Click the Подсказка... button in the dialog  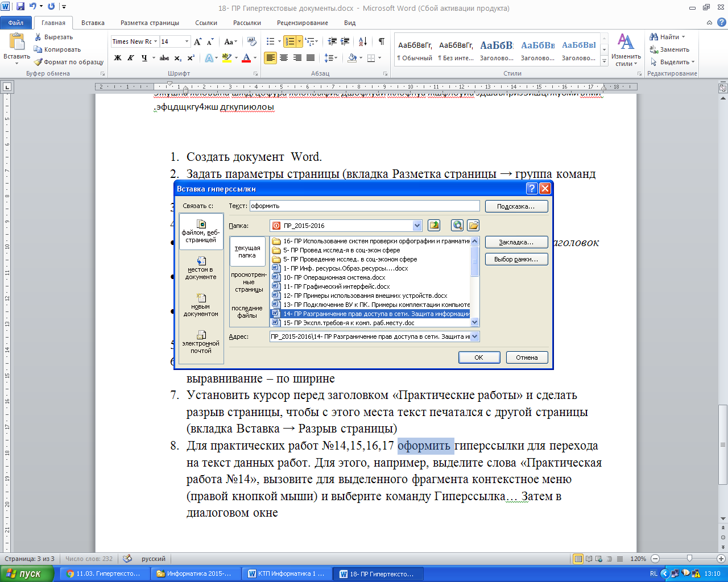(x=516, y=206)
